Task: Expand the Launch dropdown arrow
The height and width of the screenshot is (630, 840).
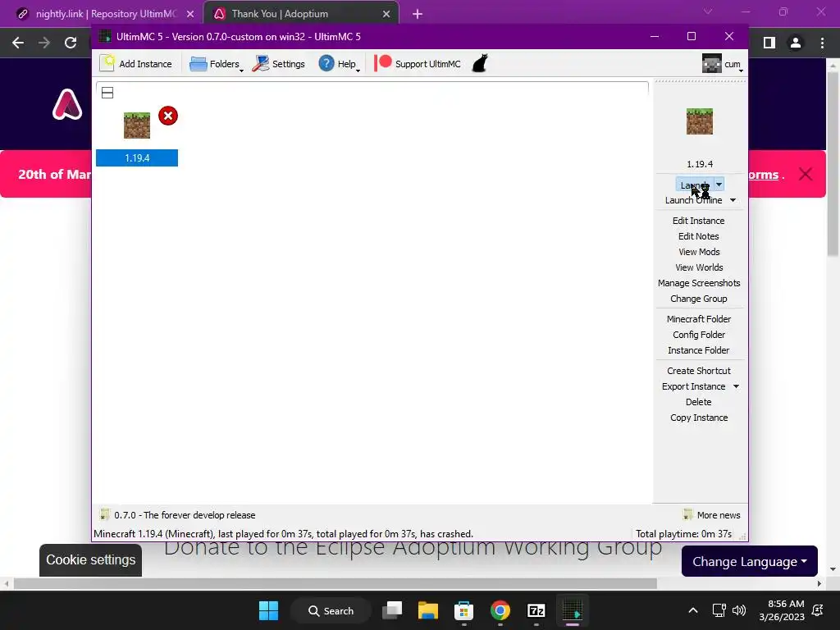Action: coord(719,185)
